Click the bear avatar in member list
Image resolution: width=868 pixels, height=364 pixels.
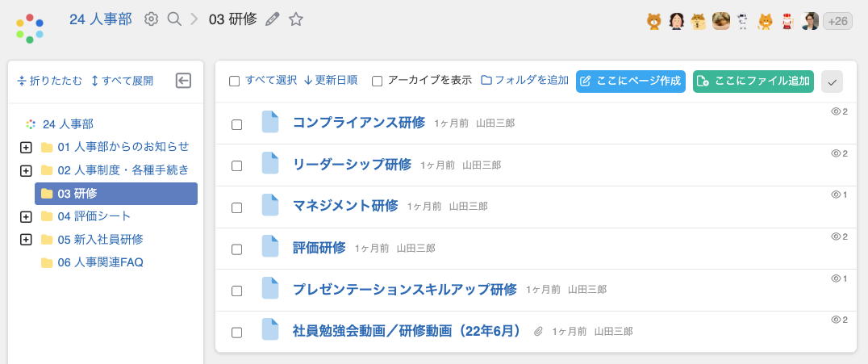tap(654, 21)
